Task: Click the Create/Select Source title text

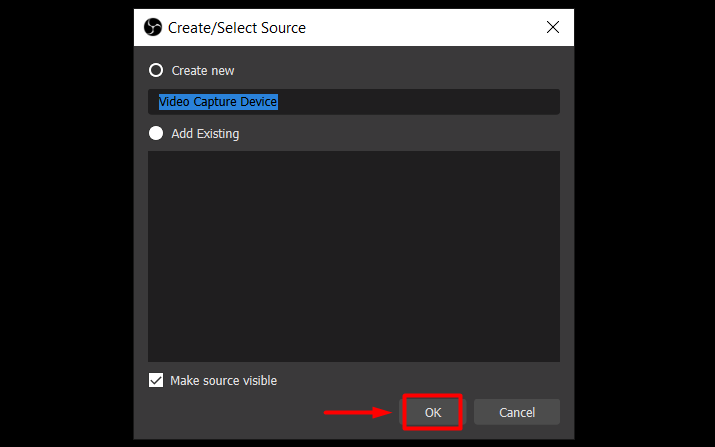Action: coord(237,28)
